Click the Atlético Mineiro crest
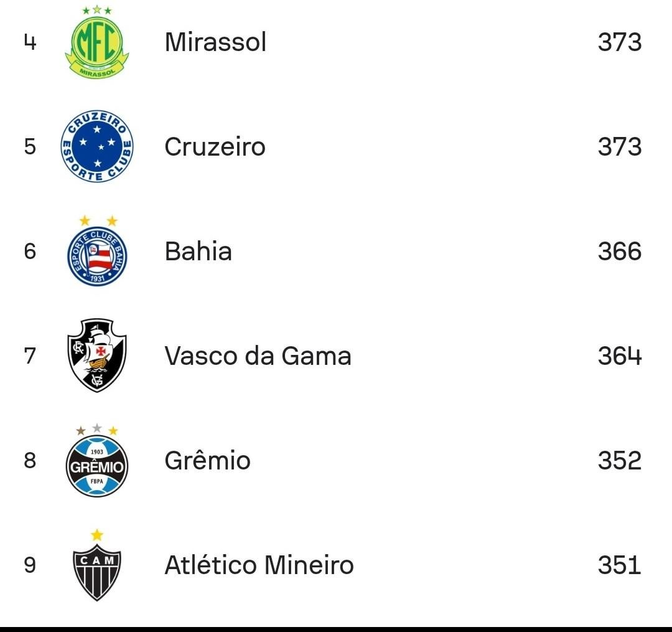This screenshot has height=632, width=672. click(x=97, y=567)
